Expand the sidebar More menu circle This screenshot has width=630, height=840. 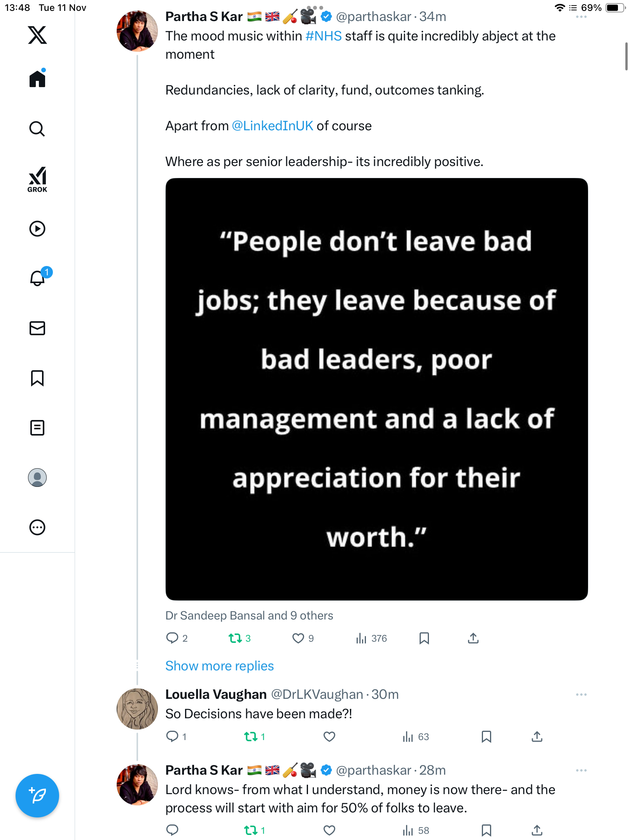(37, 527)
